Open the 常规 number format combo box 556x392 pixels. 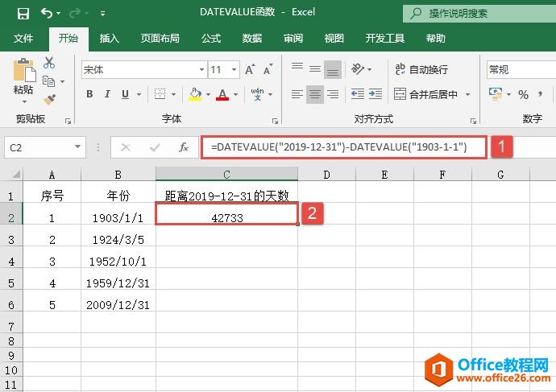tap(521, 69)
